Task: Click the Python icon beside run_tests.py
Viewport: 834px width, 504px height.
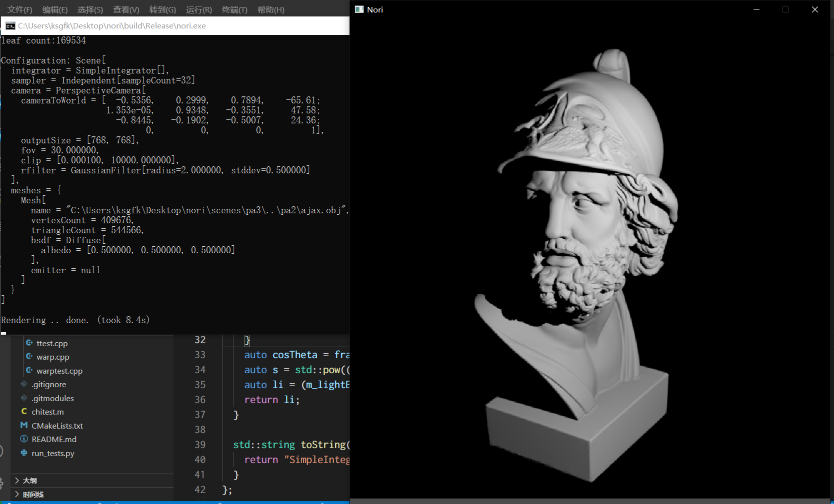Action: tap(24, 453)
